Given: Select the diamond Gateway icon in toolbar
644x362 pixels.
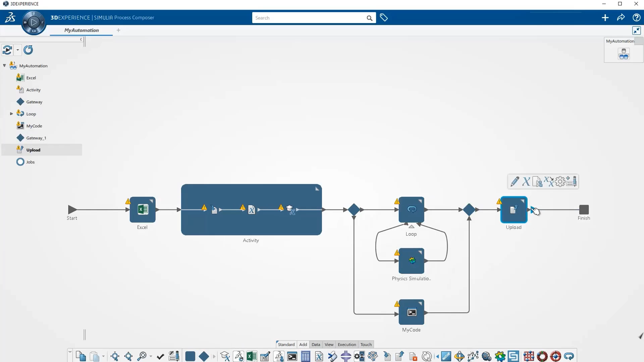Looking at the screenshot, I should 204,356.
